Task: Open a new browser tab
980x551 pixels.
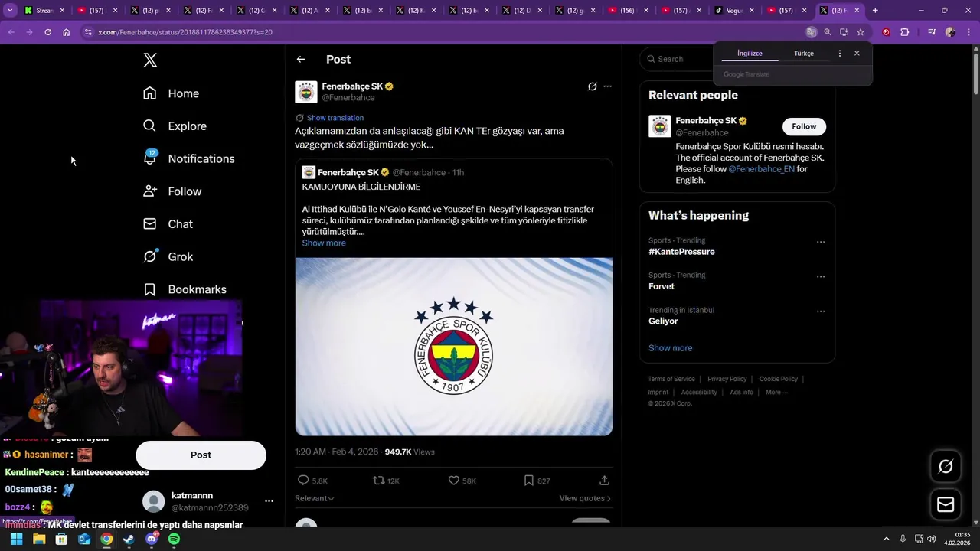Action: 875,11
